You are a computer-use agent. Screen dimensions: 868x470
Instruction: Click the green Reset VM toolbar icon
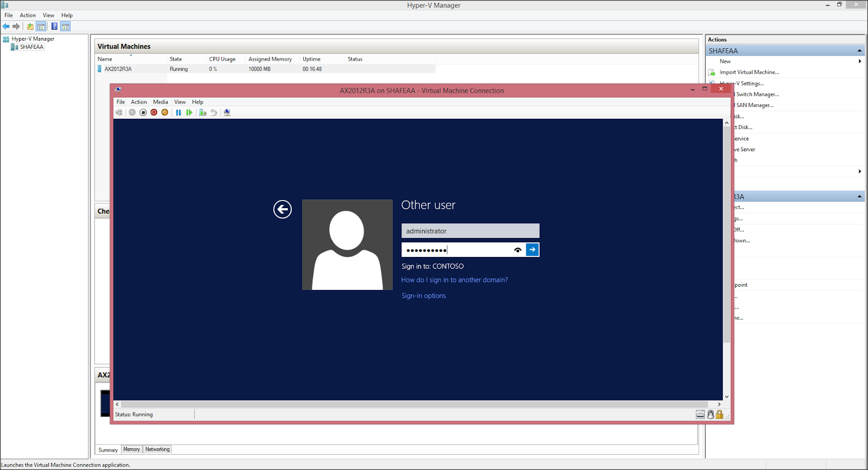[189, 112]
